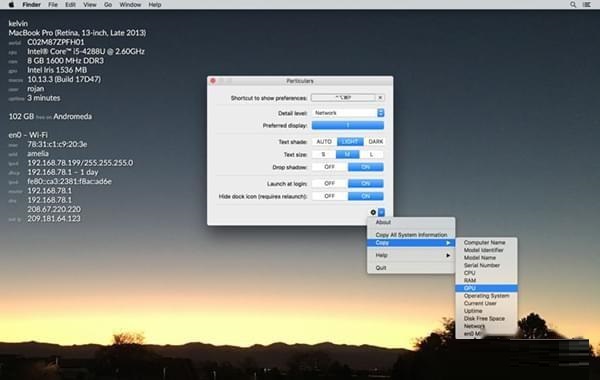Open Spotlight search in menu bar

[572, 5]
